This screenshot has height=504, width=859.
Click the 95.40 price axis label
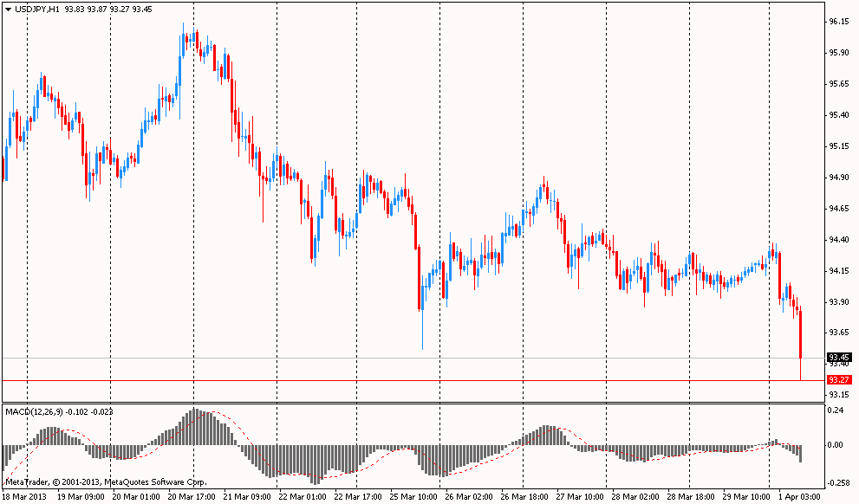pyautogui.click(x=839, y=115)
